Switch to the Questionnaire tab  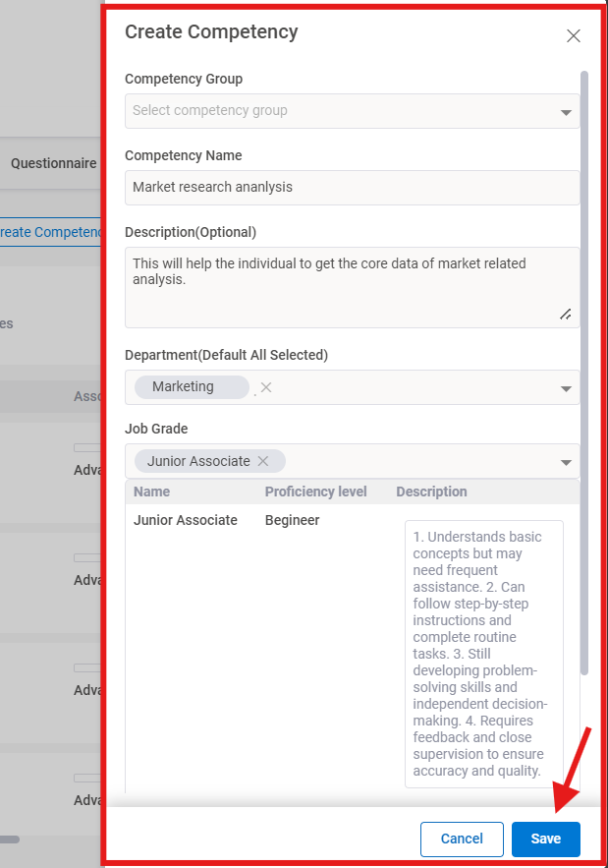point(53,163)
